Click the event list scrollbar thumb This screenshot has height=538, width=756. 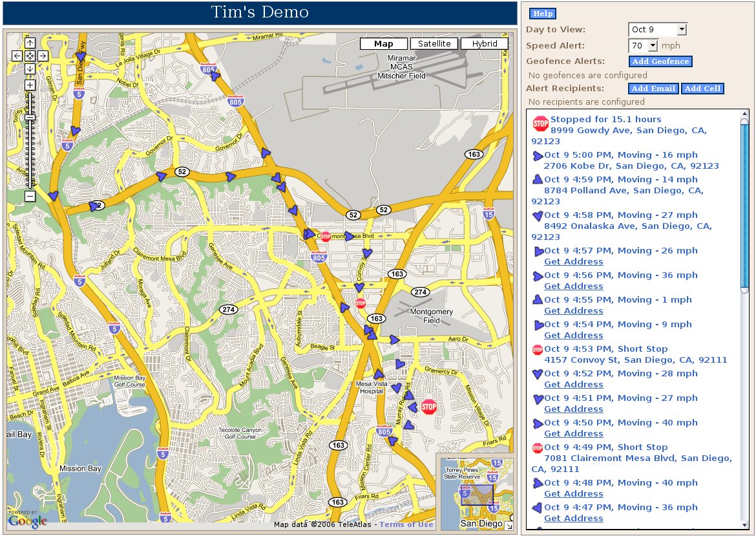click(745, 206)
